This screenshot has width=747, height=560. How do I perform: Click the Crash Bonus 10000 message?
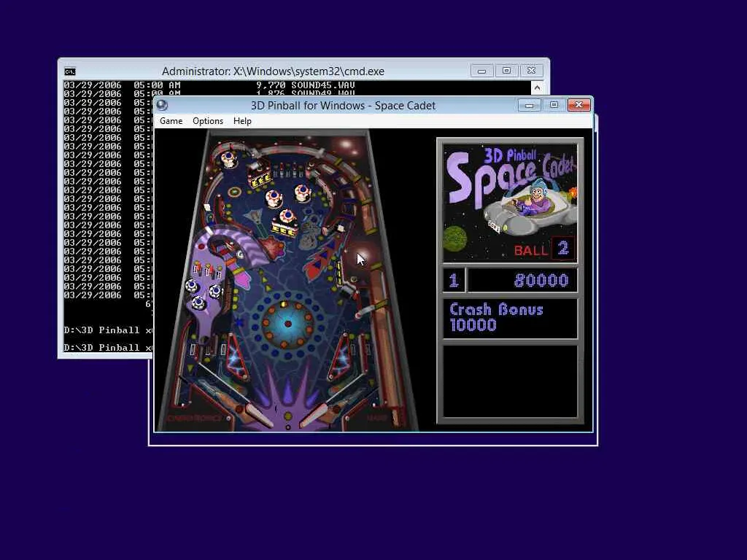pyautogui.click(x=496, y=317)
